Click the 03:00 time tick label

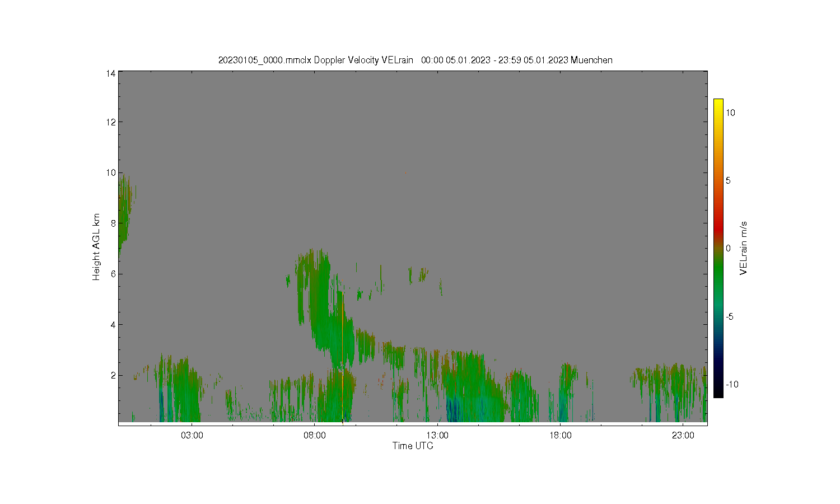(x=192, y=435)
